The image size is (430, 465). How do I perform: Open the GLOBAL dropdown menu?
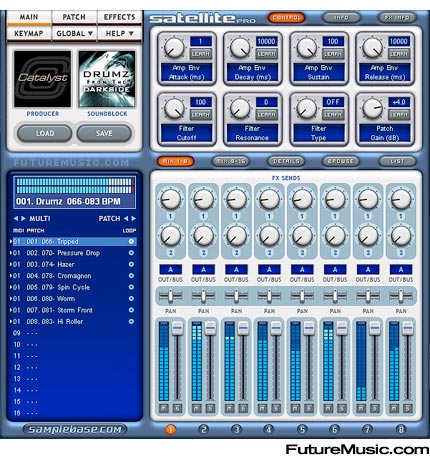coord(75,33)
